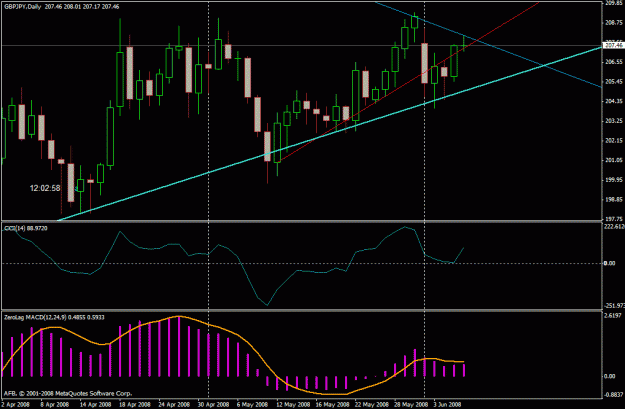Click the 203.25 price axis label

coord(614,121)
